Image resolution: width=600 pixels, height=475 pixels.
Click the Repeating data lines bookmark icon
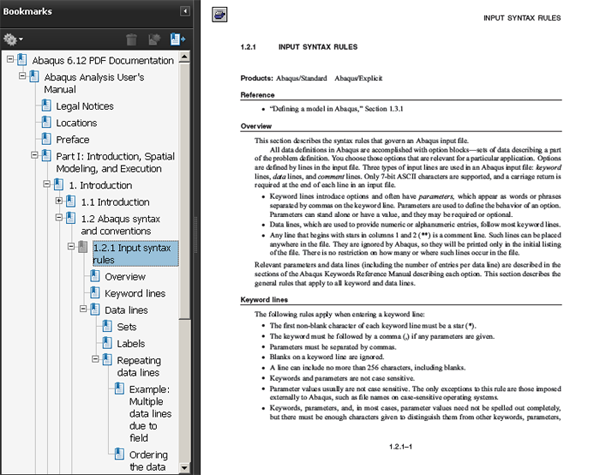click(x=107, y=359)
